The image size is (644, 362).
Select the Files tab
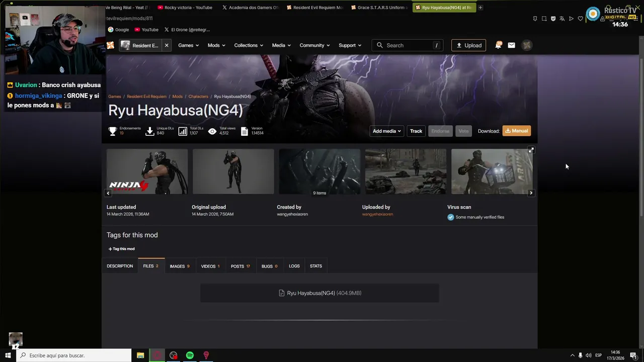click(x=151, y=266)
